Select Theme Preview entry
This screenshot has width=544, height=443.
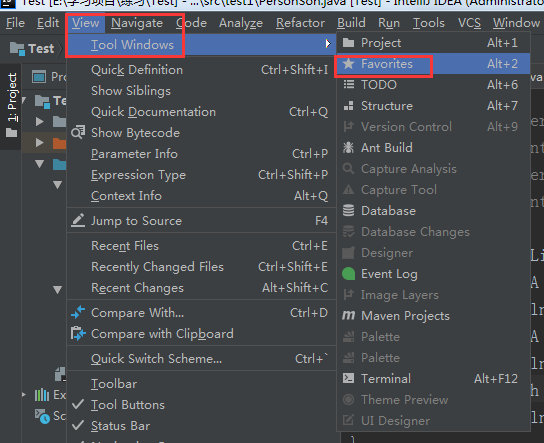click(434, 400)
